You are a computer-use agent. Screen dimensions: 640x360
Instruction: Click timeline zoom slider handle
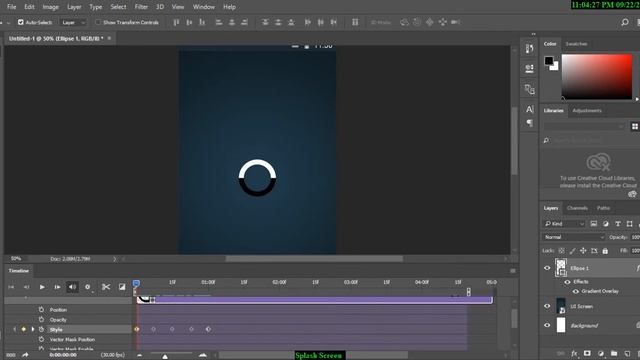165,356
